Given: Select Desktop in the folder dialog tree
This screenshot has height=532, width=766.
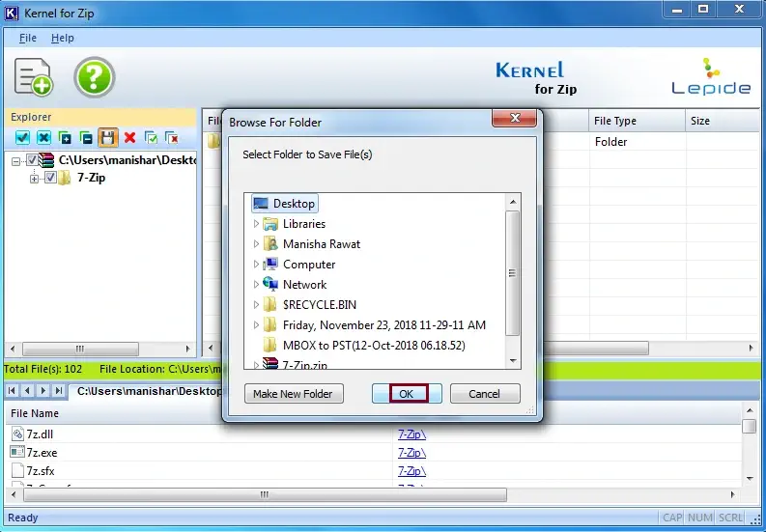Looking at the screenshot, I should (285, 203).
